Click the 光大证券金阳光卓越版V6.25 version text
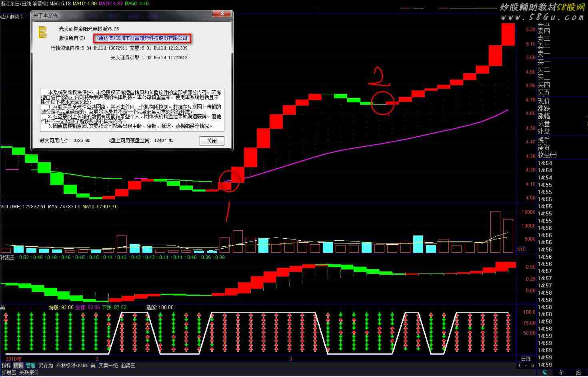 (89, 29)
